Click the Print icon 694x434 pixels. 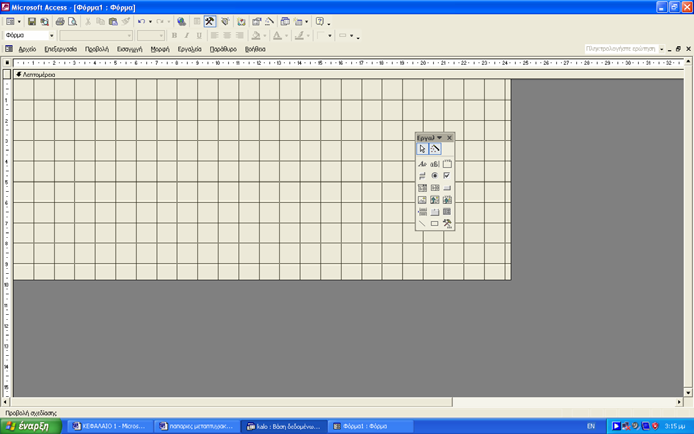[x=60, y=21]
